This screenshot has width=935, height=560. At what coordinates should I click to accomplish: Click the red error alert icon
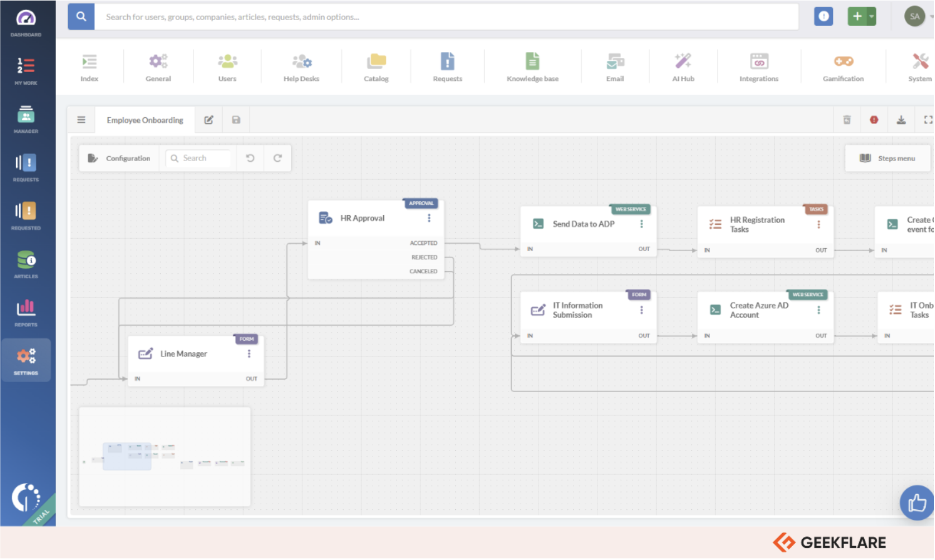pos(874,120)
